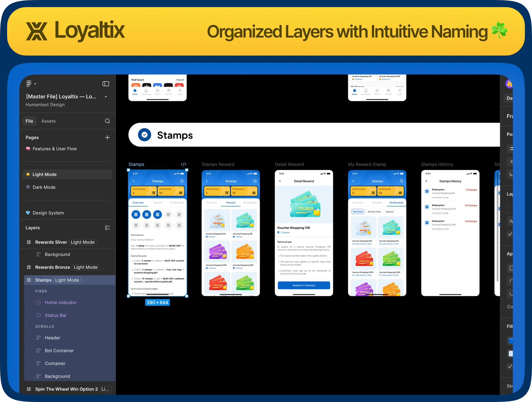This screenshot has height=402, width=532.
Task: Switch to the Assets tab
Action: [48, 121]
